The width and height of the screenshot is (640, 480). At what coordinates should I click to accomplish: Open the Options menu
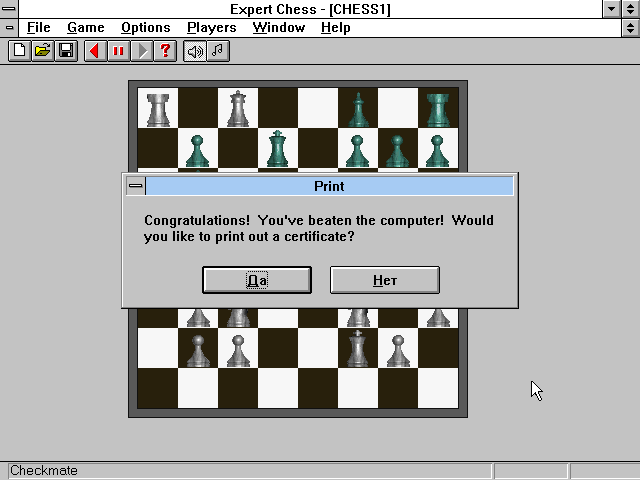146,28
